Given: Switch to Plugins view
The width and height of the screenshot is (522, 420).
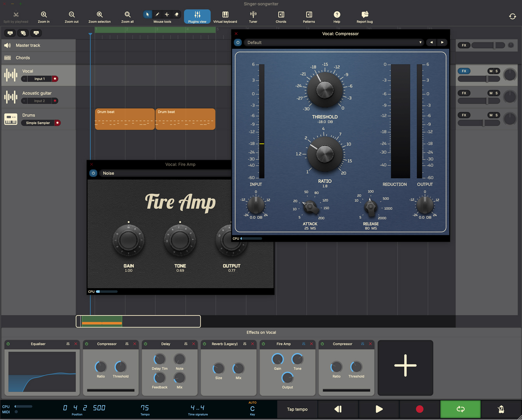Looking at the screenshot, I should [197, 16].
